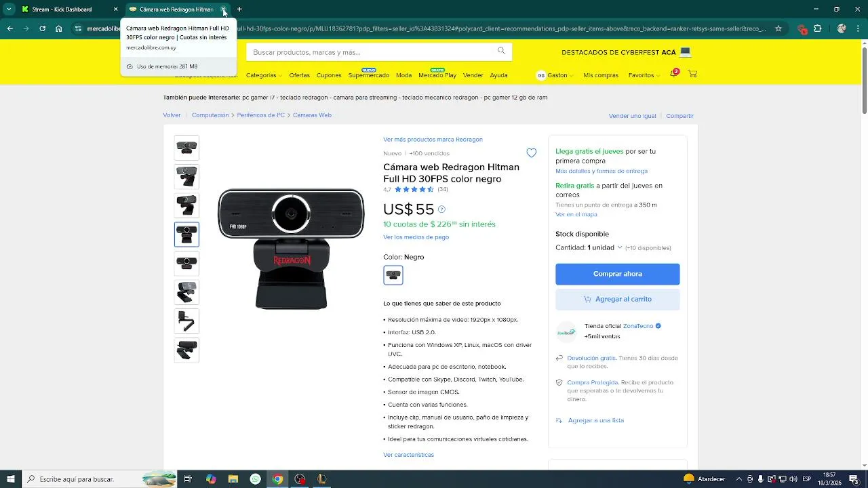
Task: Open Ofertas menu item
Action: [299, 75]
